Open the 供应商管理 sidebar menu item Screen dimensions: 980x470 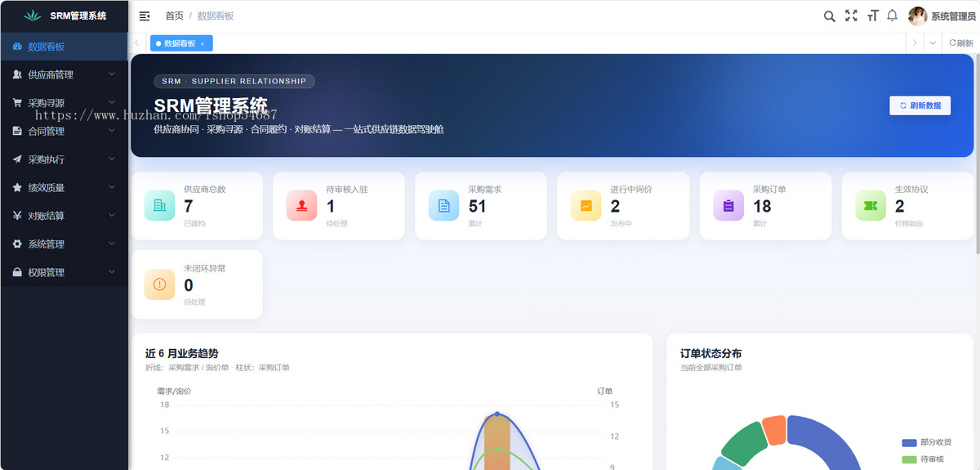64,74
